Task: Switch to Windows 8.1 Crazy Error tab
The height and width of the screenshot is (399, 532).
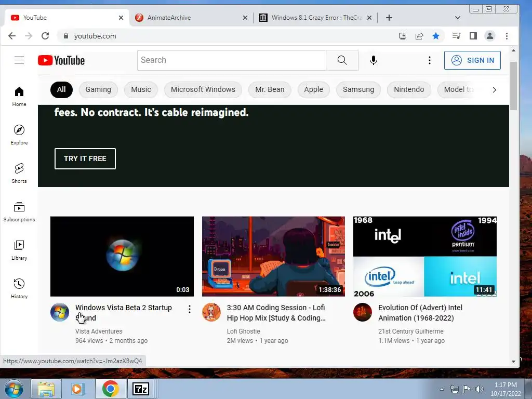Action: click(x=316, y=18)
